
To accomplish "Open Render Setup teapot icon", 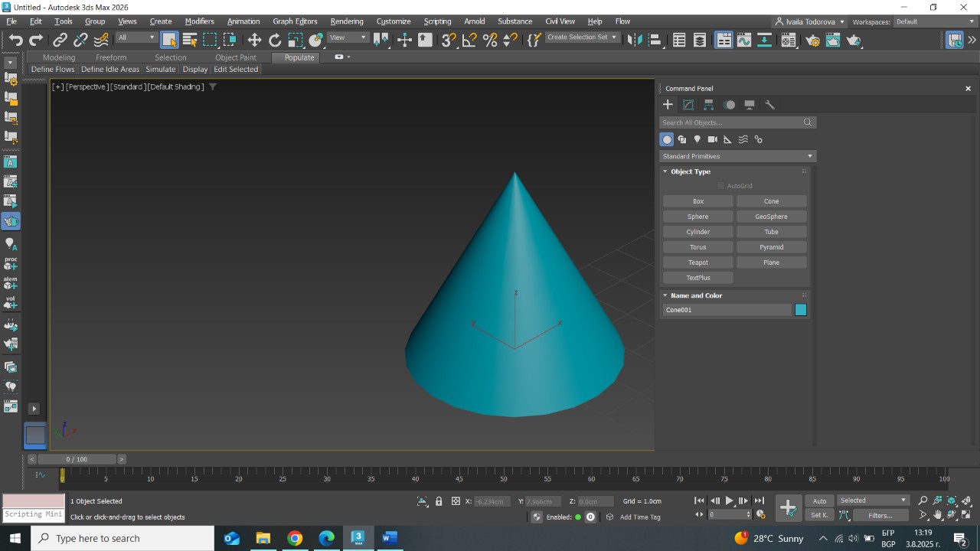I will pos(812,40).
